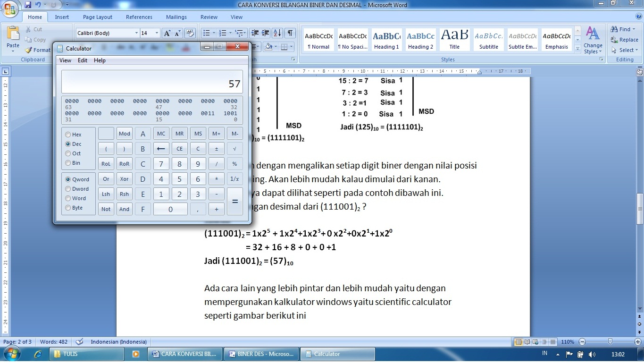The width and height of the screenshot is (644, 363).
Task: Show hidden icons in the system tray
Action: (x=557, y=354)
